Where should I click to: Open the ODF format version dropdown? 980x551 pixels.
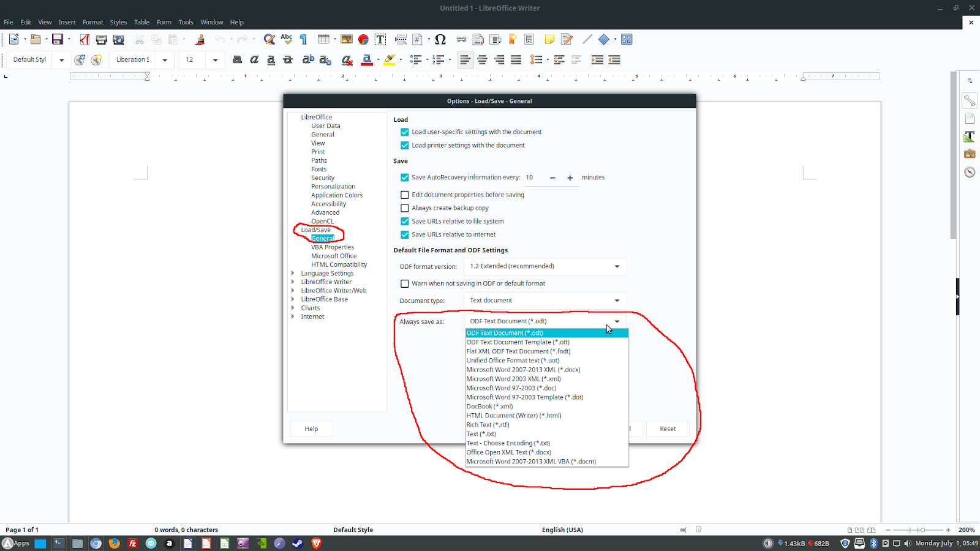point(617,266)
